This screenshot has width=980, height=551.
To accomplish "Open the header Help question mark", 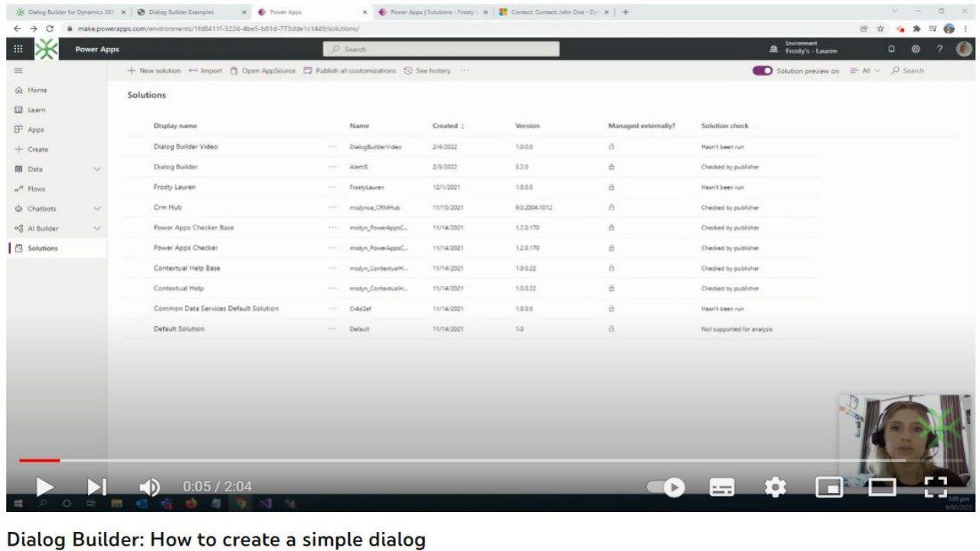I will 940,49.
